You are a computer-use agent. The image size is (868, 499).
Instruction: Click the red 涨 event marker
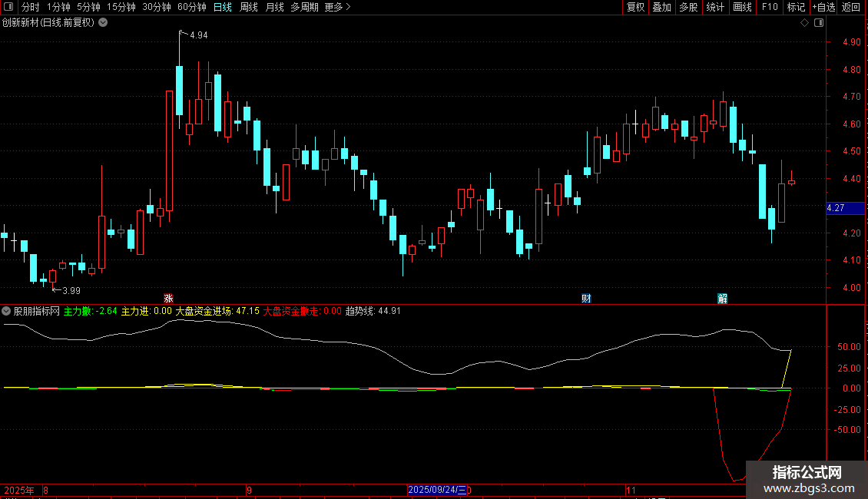[x=168, y=299]
